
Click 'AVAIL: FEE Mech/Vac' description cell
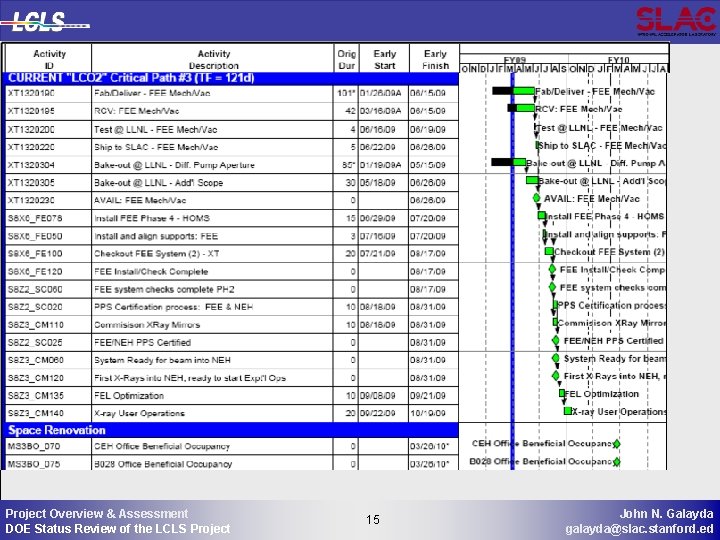coord(213,200)
